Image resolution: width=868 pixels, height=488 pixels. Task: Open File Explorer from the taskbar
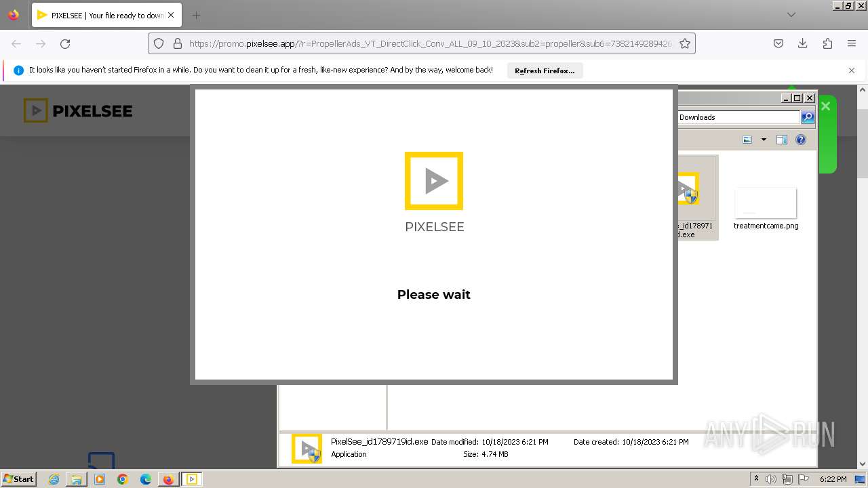[77, 479]
